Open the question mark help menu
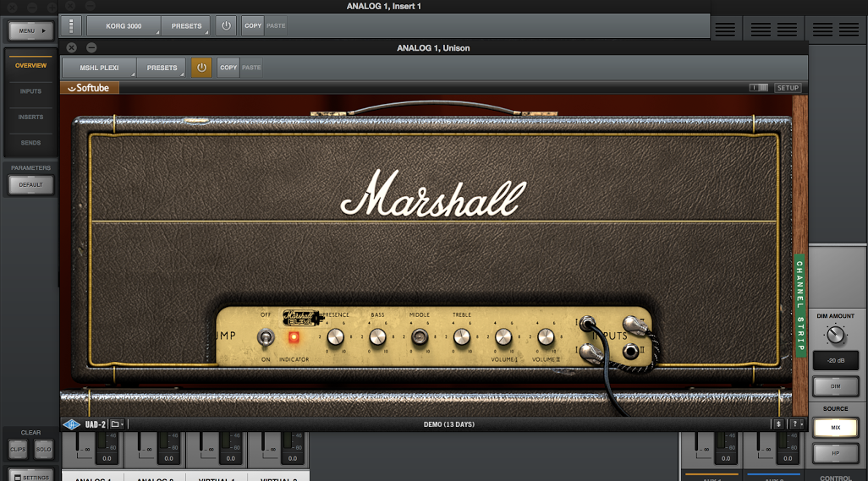The height and width of the screenshot is (481, 868). [797, 424]
